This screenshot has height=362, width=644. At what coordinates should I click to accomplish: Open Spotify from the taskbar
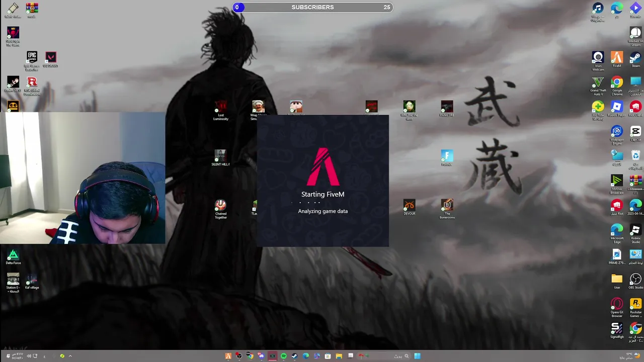(x=283, y=356)
